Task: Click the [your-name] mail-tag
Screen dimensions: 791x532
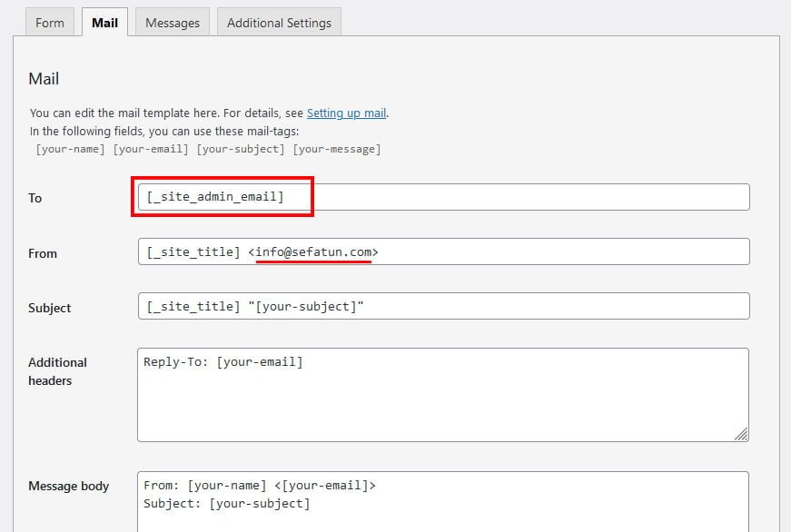Action: (x=70, y=149)
